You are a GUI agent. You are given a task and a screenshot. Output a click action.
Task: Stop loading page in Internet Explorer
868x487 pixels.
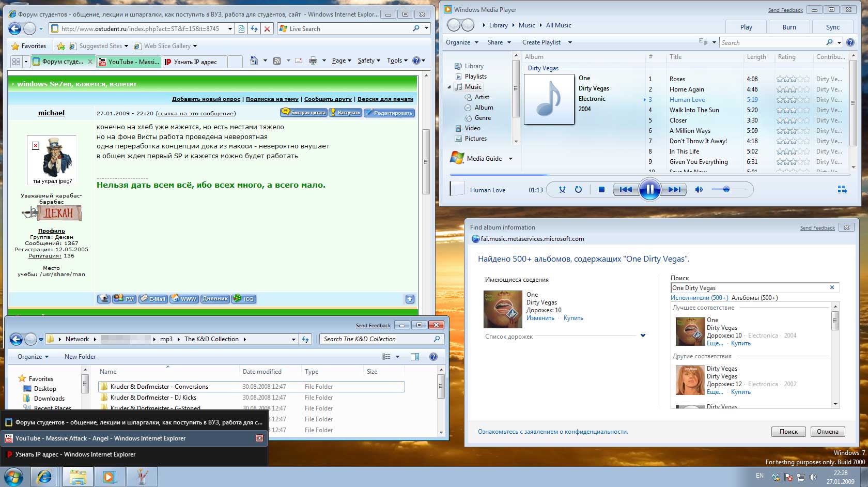pos(267,29)
